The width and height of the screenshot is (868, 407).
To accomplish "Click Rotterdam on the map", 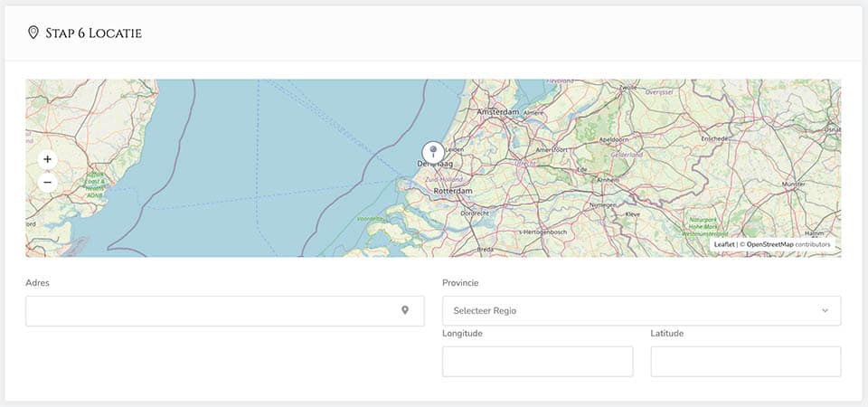I will point(453,192).
